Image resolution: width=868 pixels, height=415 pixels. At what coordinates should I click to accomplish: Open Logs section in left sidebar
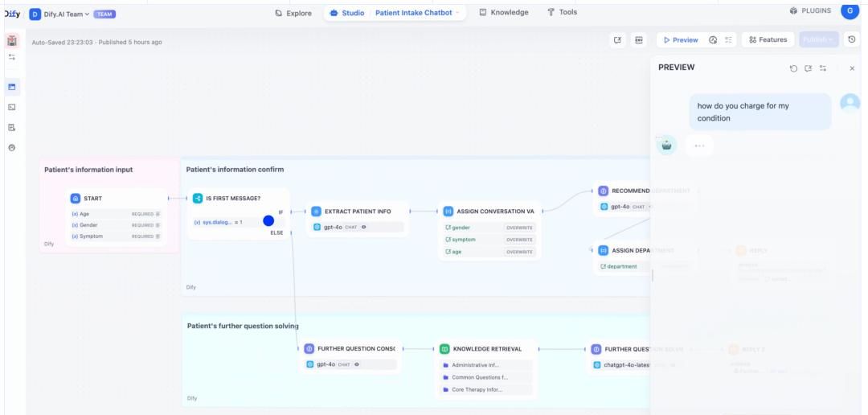pos(11,127)
